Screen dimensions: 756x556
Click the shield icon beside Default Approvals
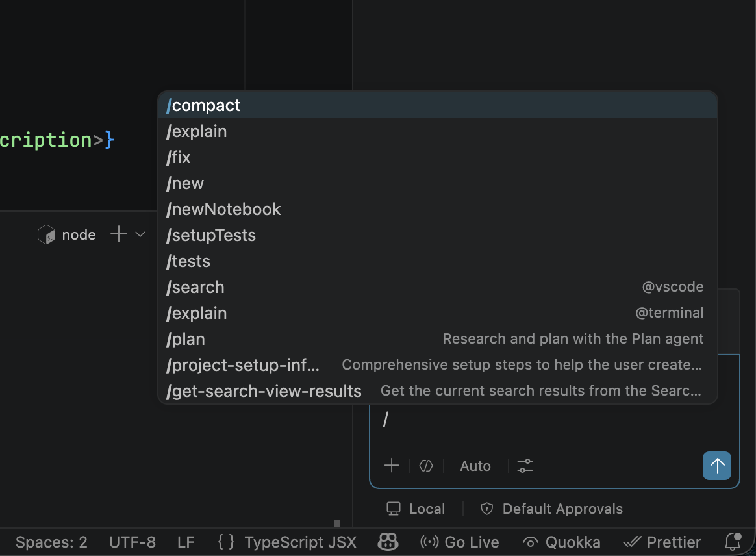pos(487,509)
